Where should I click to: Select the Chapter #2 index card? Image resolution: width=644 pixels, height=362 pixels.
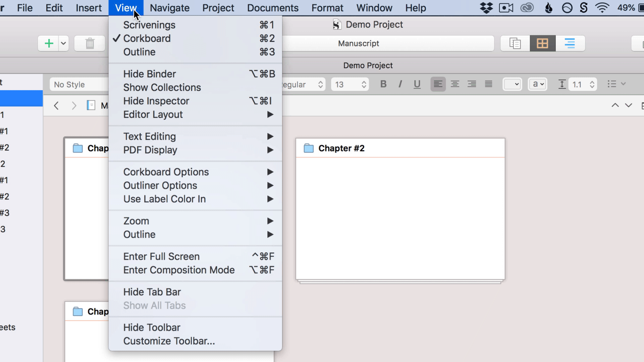coord(400,209)
